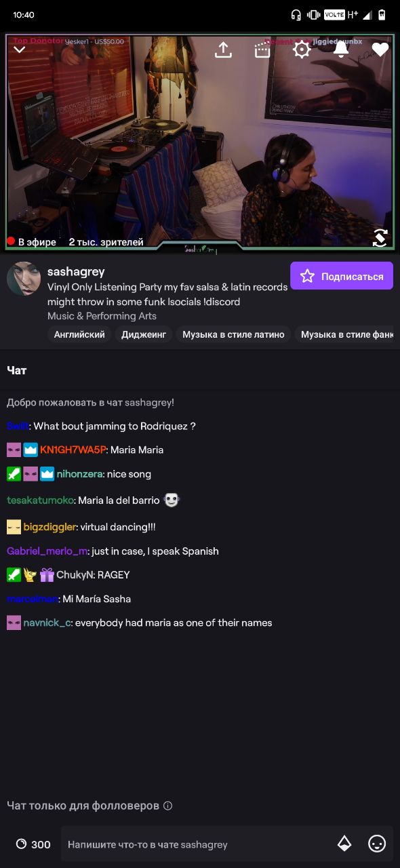Focus the chat message input field
This screenshot has width=400, height=868.
tap(197, 844)
